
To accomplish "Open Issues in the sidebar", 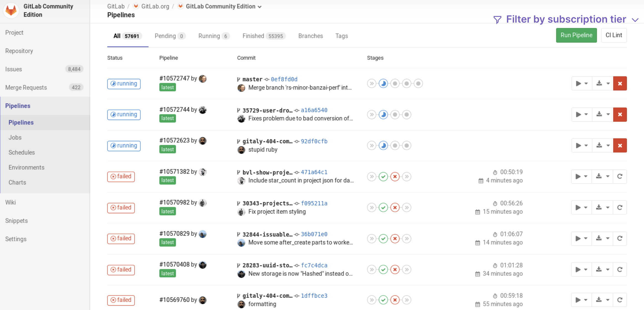I will [x=14, y=69].
